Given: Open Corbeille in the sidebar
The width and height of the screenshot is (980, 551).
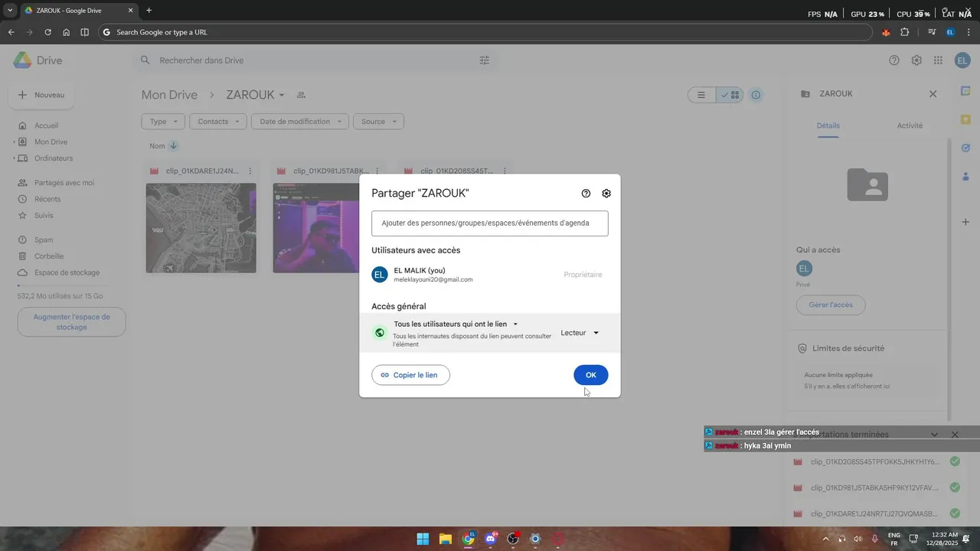Looking at the screenshot, I should (x=49, y=256).
